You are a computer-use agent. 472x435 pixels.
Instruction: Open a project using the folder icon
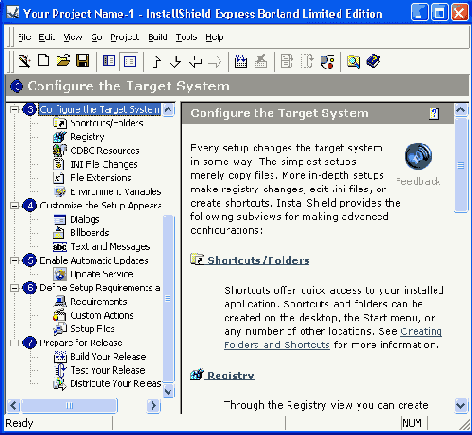coord(63,61)
